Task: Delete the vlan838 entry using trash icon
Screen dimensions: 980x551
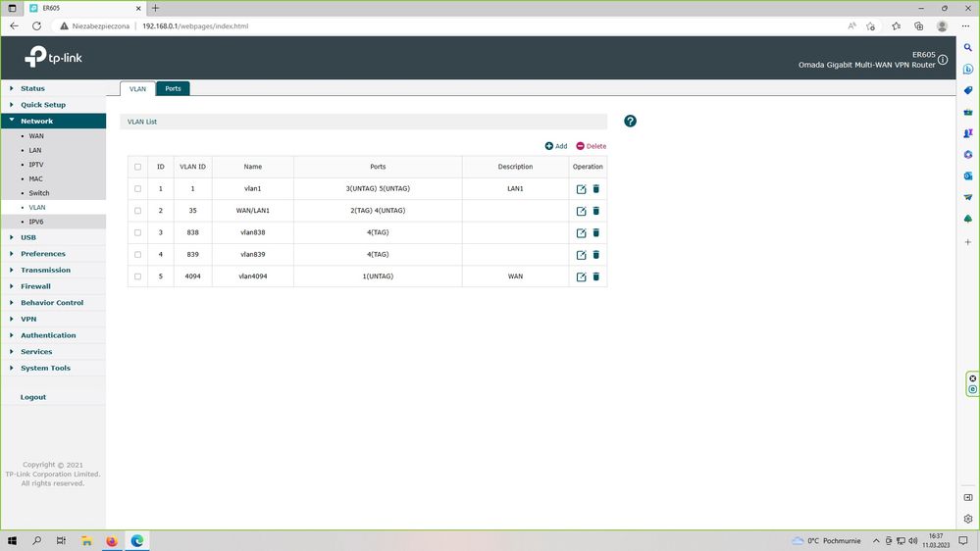Action: coord(595,232)
